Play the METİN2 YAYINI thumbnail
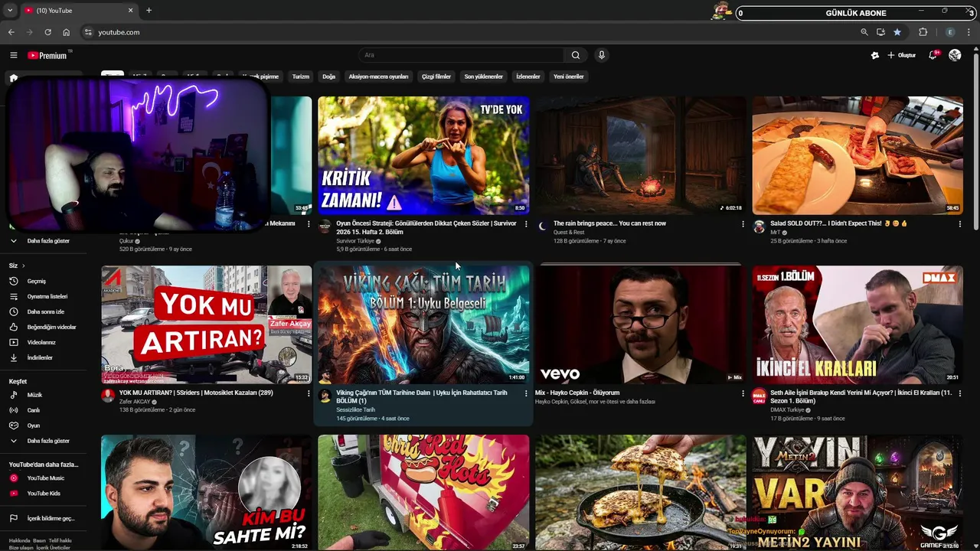The image size is (980, 551). [x=857, y=493]
